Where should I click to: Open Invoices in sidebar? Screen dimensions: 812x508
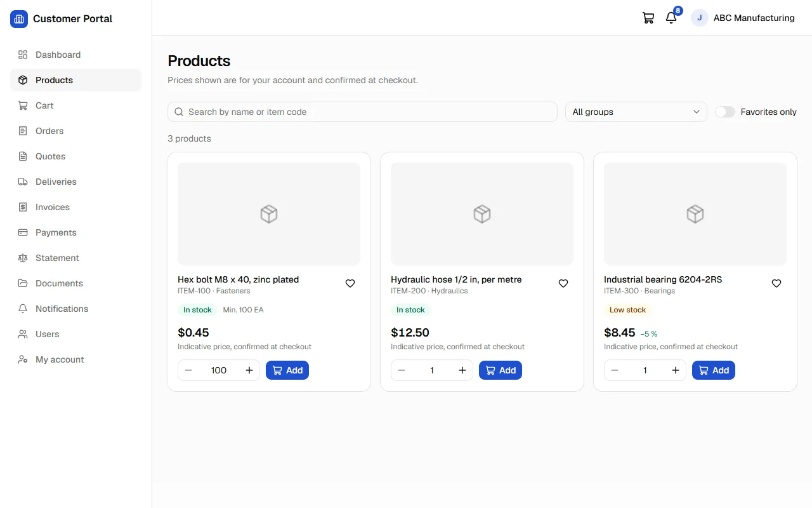75,207
